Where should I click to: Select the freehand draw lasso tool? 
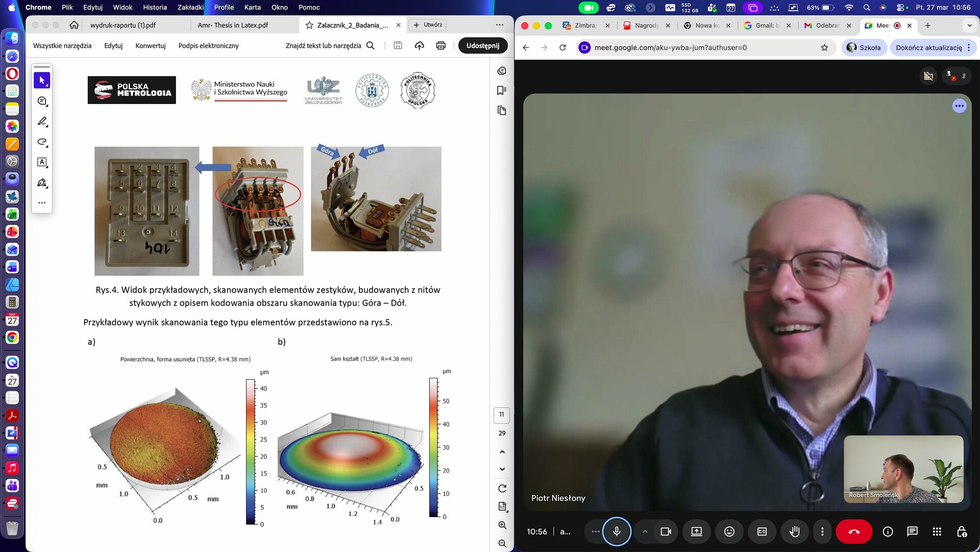42,142
